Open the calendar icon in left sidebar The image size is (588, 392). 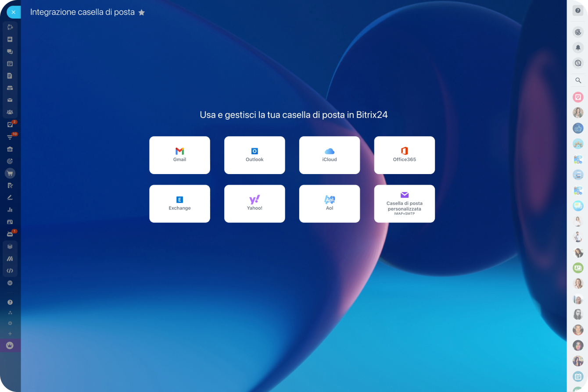coord(10,64)
